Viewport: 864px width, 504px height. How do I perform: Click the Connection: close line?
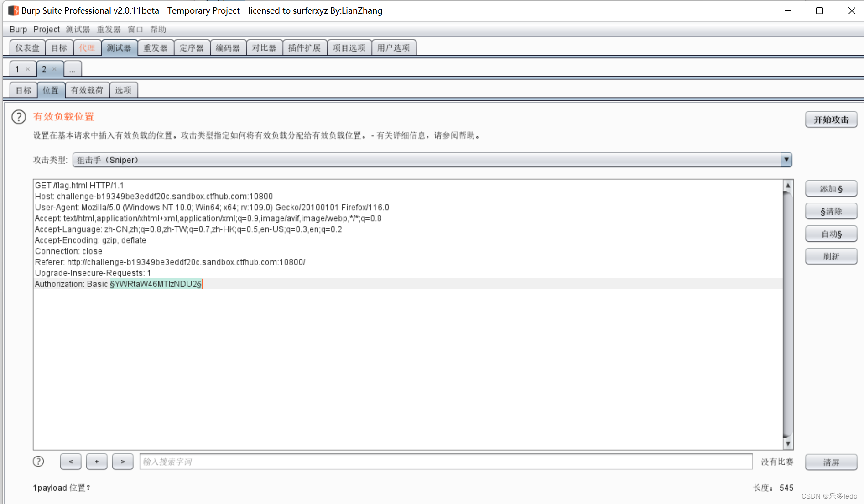point(68,251)
